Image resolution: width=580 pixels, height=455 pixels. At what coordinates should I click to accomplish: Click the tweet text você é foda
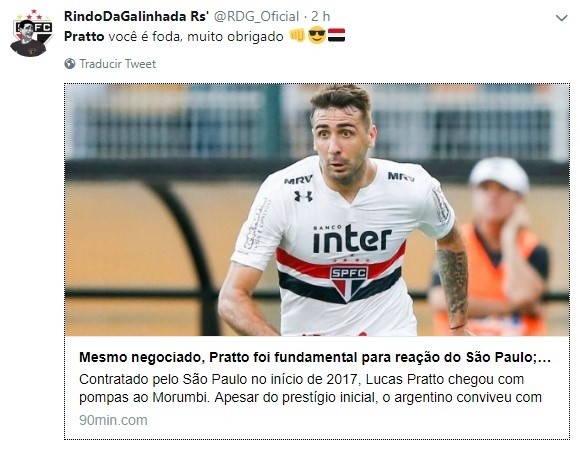point(146,36)
